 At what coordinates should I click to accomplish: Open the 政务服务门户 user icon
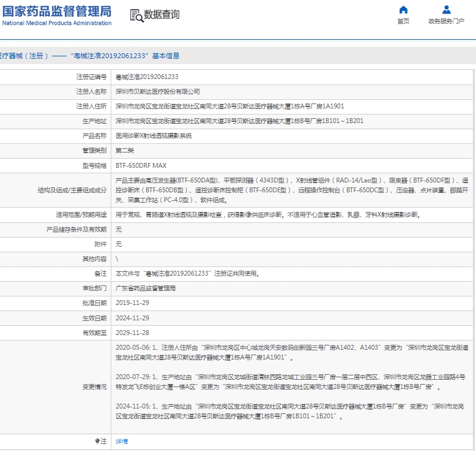[x=446, y=10]
